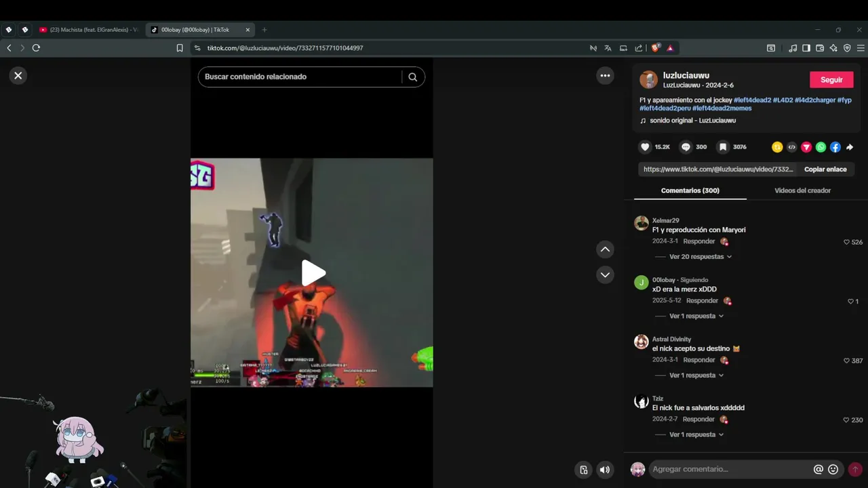This screenshot has width=868, height=488.
Task: Open a new browser tab
Action: (264, 30)
